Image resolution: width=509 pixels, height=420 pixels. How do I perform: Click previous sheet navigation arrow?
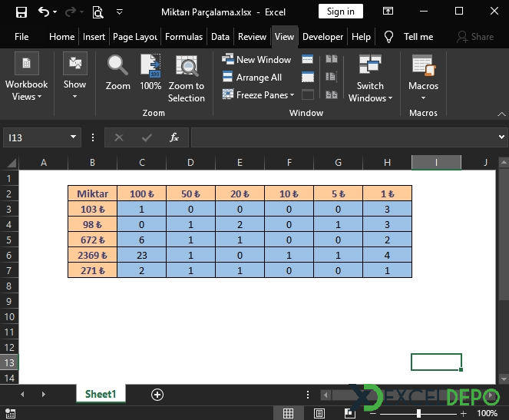coord(22,395)
